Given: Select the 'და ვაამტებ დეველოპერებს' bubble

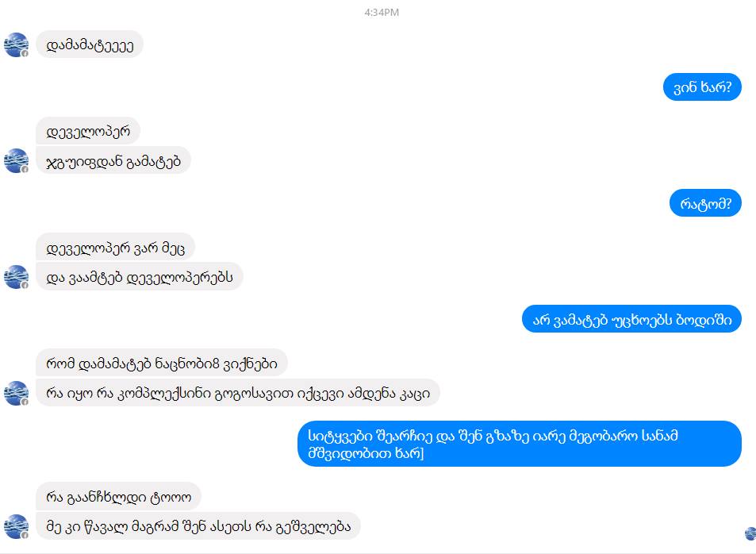Looking at the screenshot, I should tap(140, 276).
